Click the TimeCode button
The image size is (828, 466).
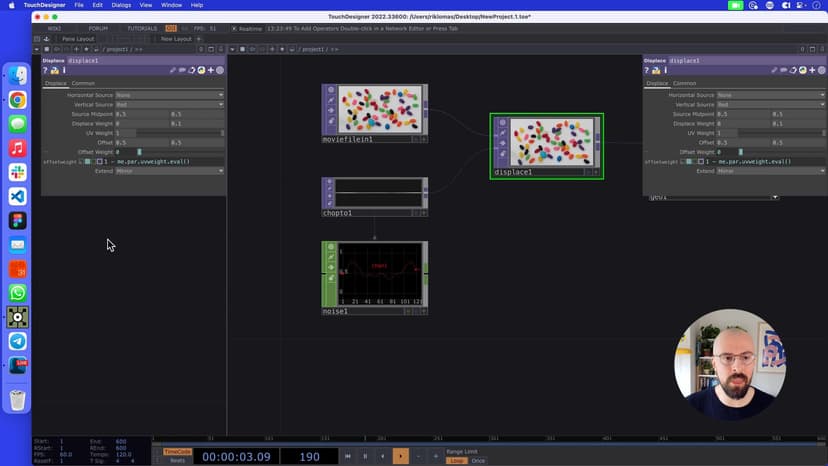(x=177, y=451)
